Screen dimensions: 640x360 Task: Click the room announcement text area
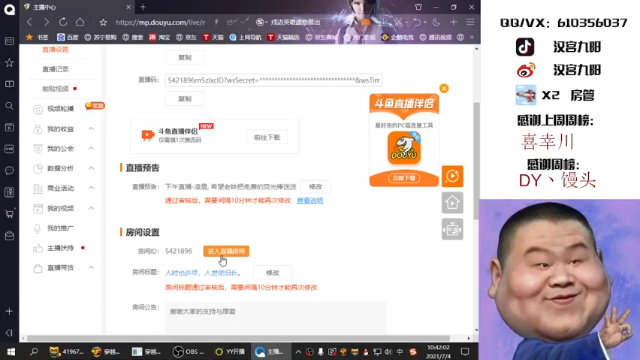tap(275, 317)
